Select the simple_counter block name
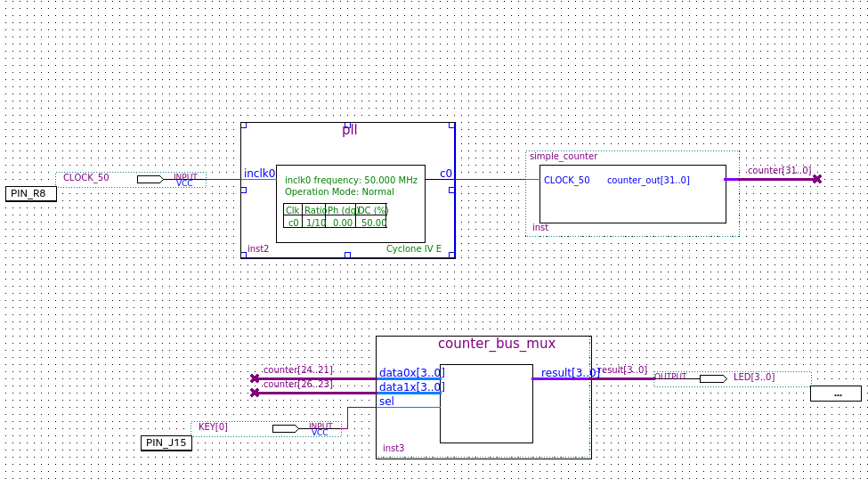868x479 pixels. click(563, 156)
